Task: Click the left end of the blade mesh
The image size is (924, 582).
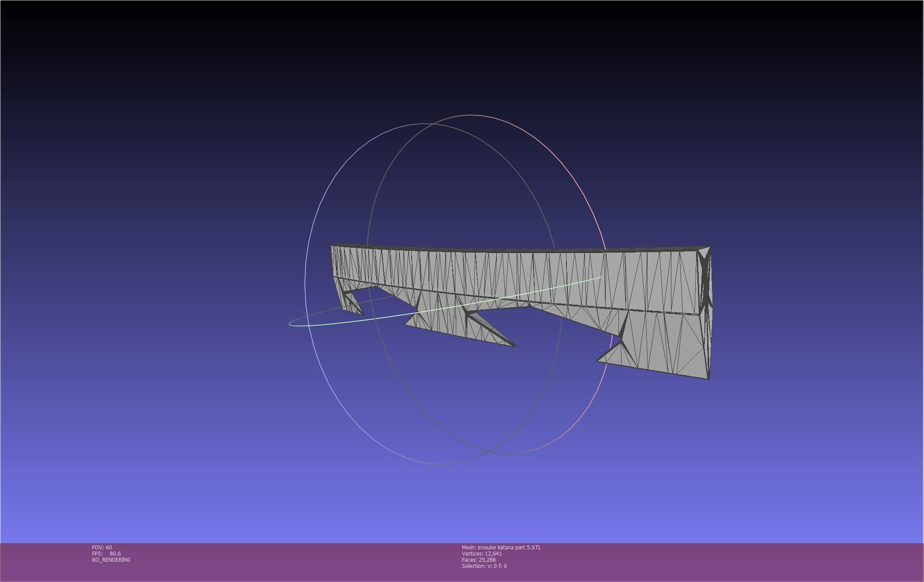Action: coord(335,260)
